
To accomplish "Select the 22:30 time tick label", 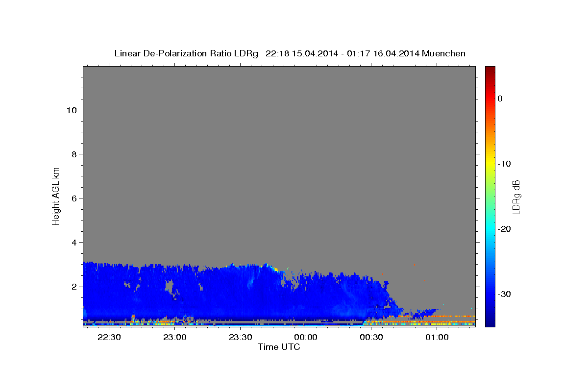I will coord(109,338).
